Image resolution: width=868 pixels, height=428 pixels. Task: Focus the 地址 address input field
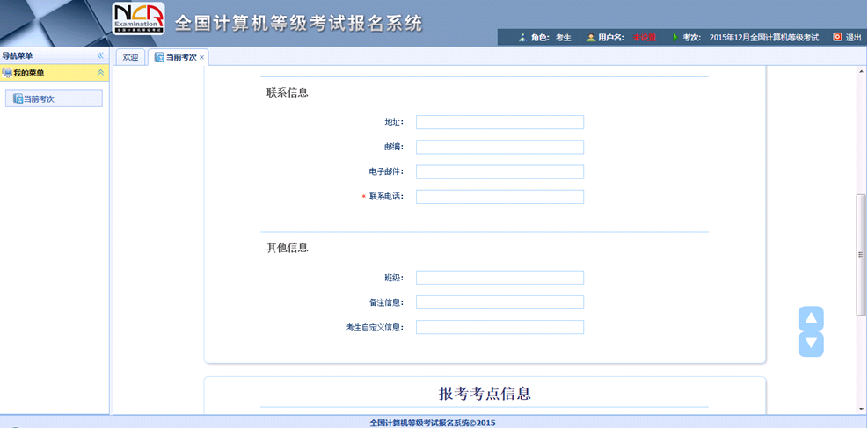tap(500, 122)
